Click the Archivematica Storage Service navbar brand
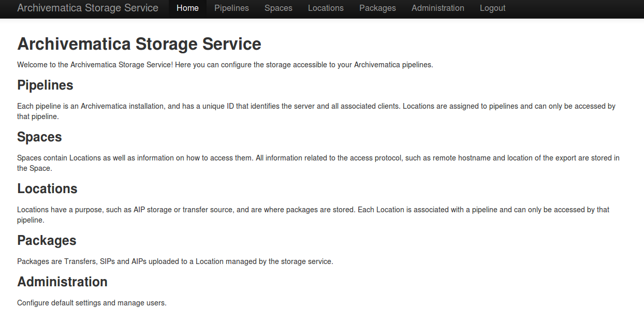 click(87, 8)
